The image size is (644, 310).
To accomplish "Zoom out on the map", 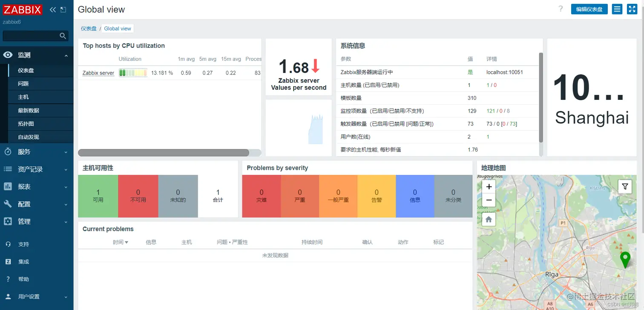I will click(489, 200).
